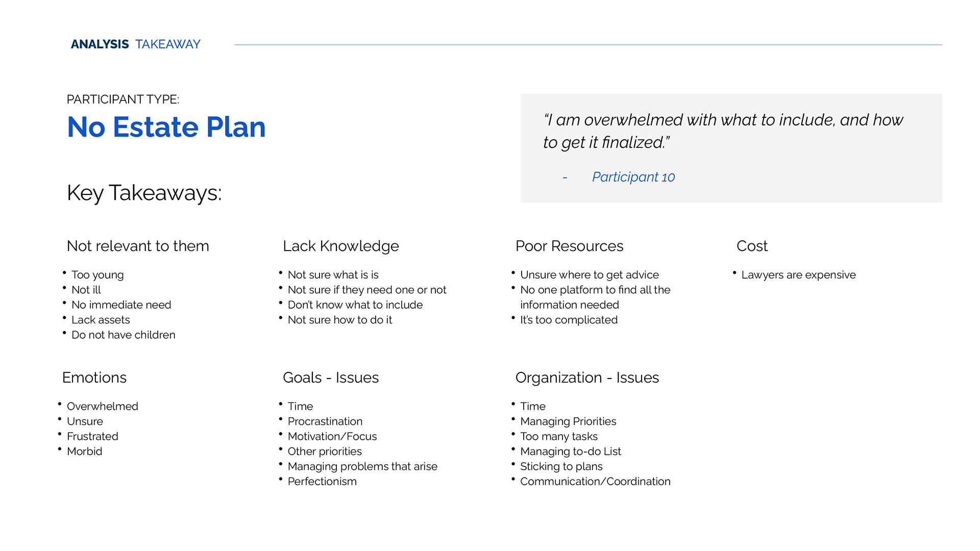Select the Emotions heading
Image resolution: width=980 pixels, height=551 pixels.
(94, 378)
